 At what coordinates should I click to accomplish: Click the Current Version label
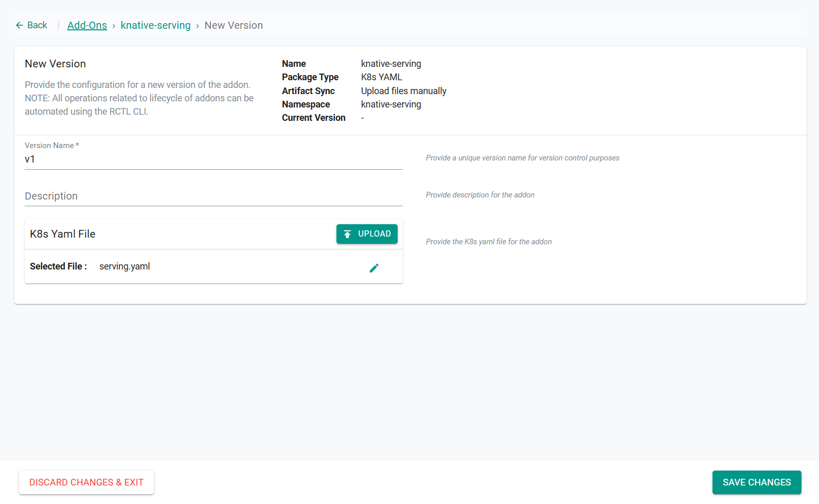[x=314, y=118]
